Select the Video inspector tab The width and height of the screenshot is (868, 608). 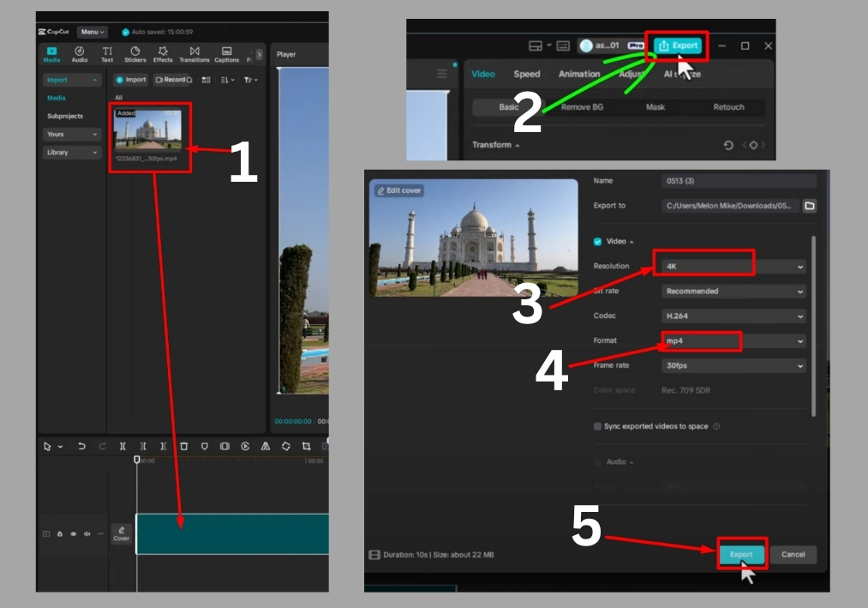[483, 74]
